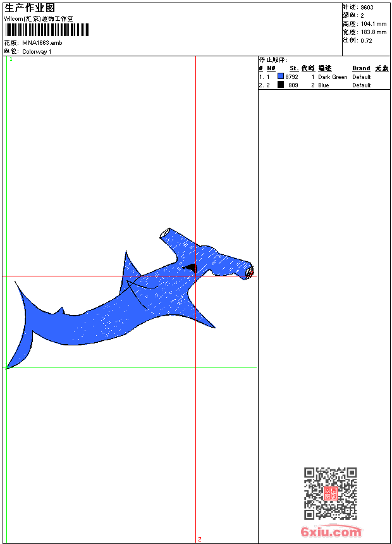Select the Blue row in stop sequence
392x544 pixels.
pyautogui.click(x=322, y=85)
